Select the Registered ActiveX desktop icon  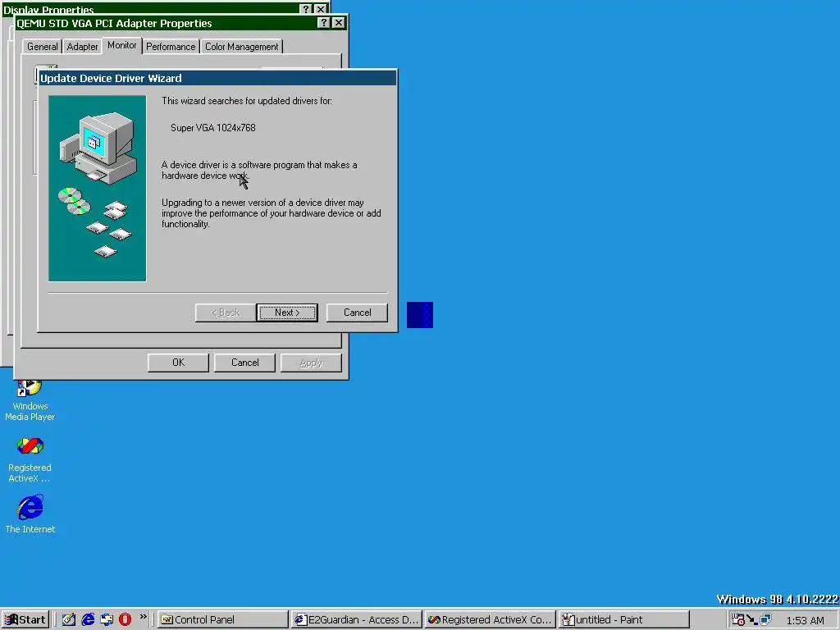point(30,459)
